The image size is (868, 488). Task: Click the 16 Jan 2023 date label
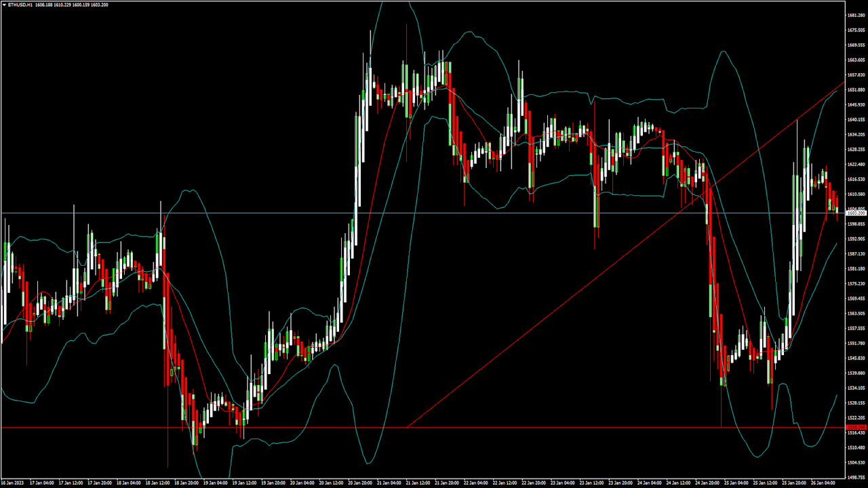(x=13, y=483)
